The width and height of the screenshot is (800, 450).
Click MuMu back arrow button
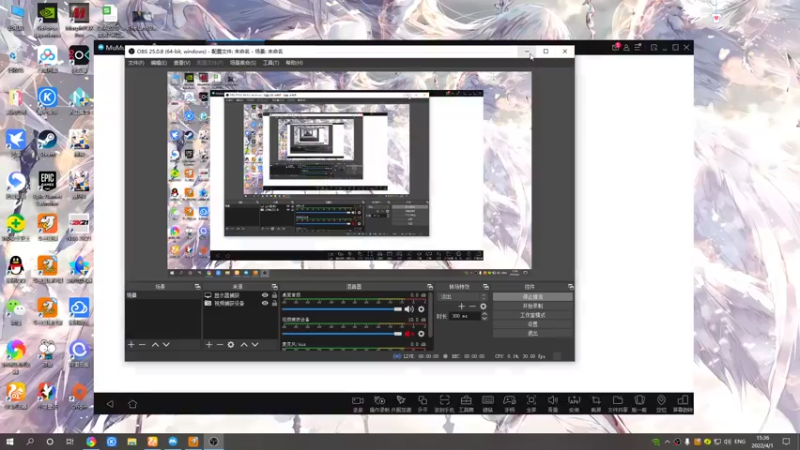click(x=110, y=404)
